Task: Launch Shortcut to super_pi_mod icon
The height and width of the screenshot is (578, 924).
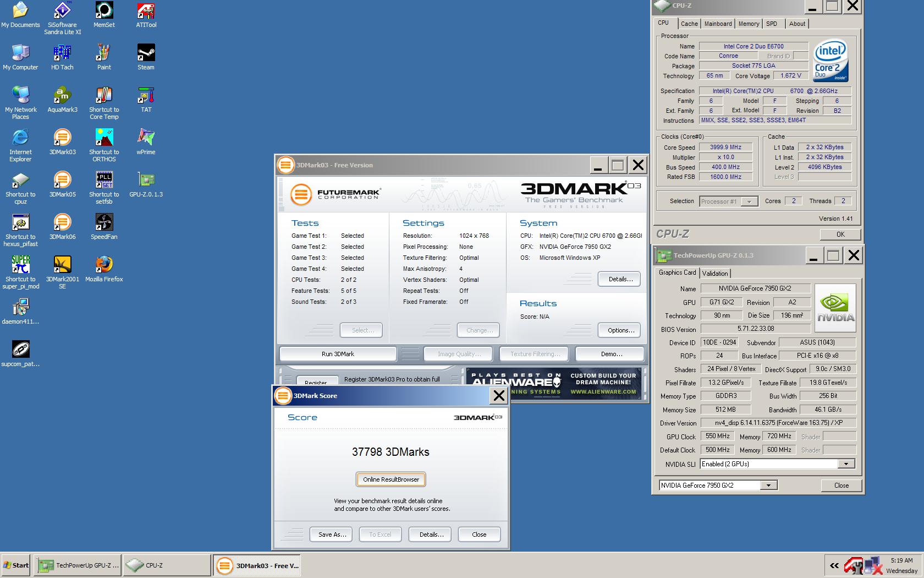Action: tap(20, 272)
